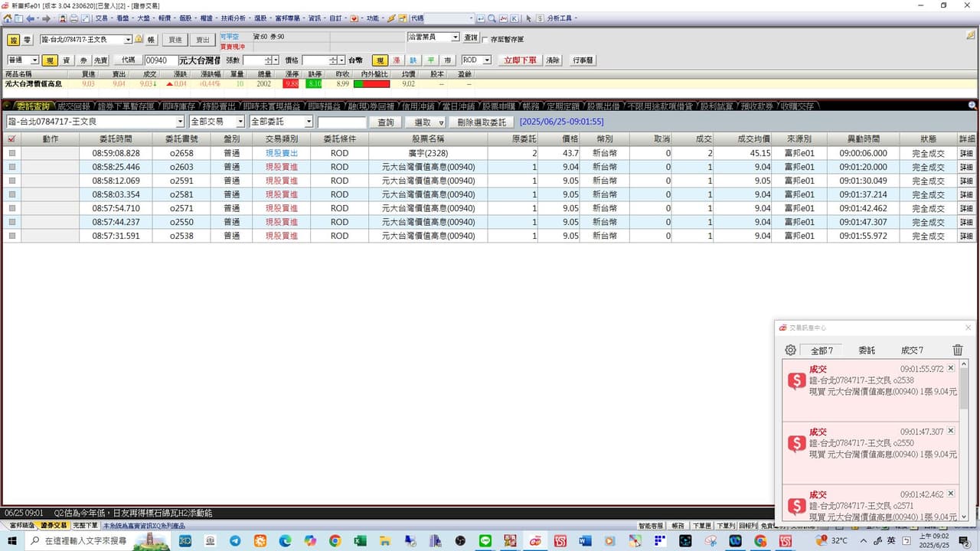The width and height of the screenshot is (980, 551).
Task: Click the dollar icon on o2538 notification
Action: point(797,381)
